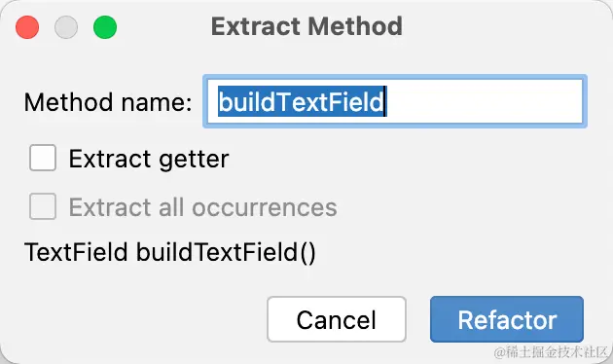
Task: Click buildTextField() in the signature preview
Action: tap(226, 252)
